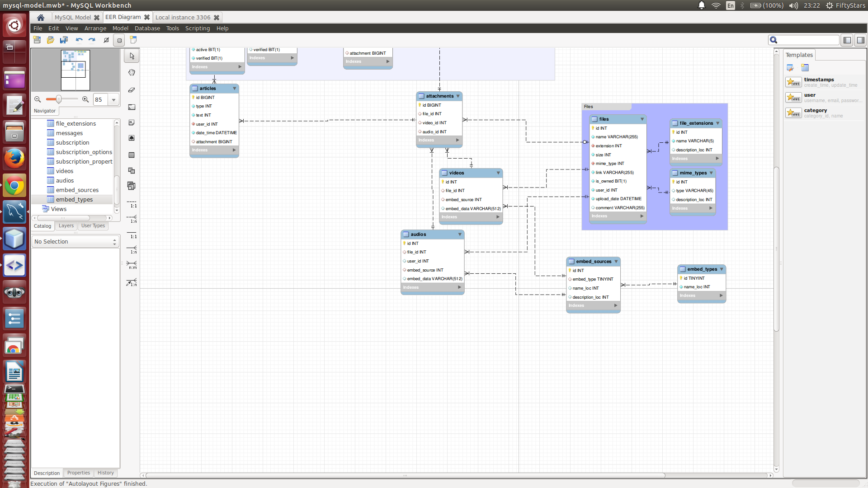Click the eraser tool in left toolbar
868x488 pixels.
[132, 90]
